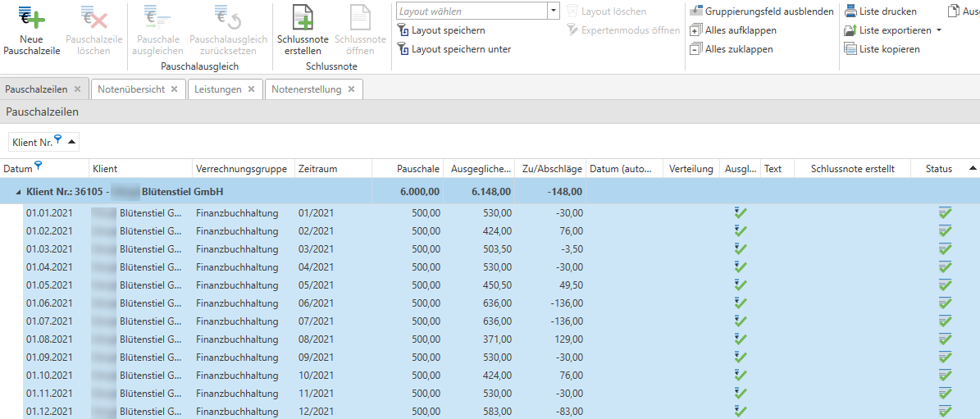Click Ausgl. checkmark for period 08/2021
This screenshot has width=980, height=419.
tap(741, 339)
